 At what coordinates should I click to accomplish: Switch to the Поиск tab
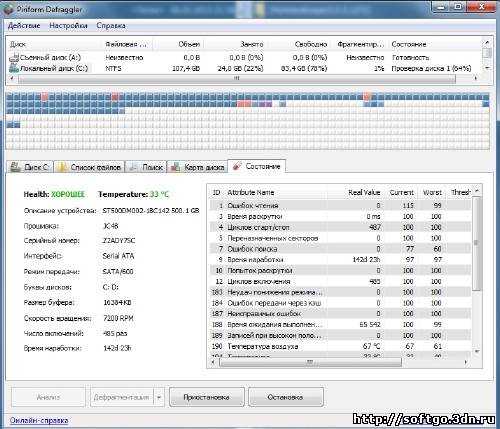(146, 167)
